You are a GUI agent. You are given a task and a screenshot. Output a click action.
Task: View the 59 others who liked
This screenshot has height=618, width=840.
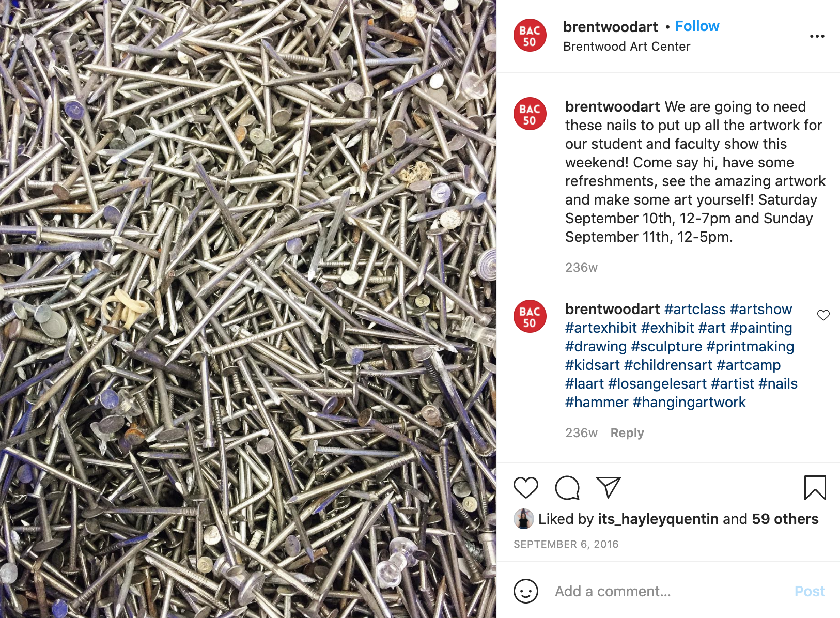[785, 519]
